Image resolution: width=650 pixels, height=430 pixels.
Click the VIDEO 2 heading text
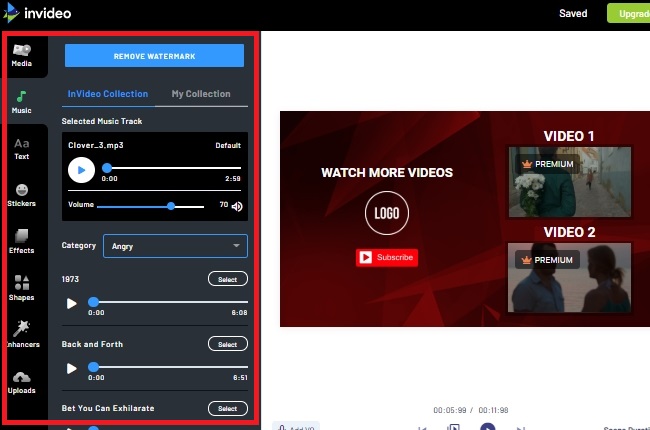point(569,232)
